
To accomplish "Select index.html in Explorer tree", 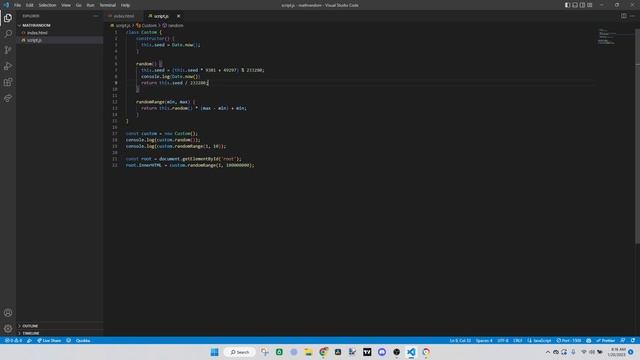I will click(60, 33).
